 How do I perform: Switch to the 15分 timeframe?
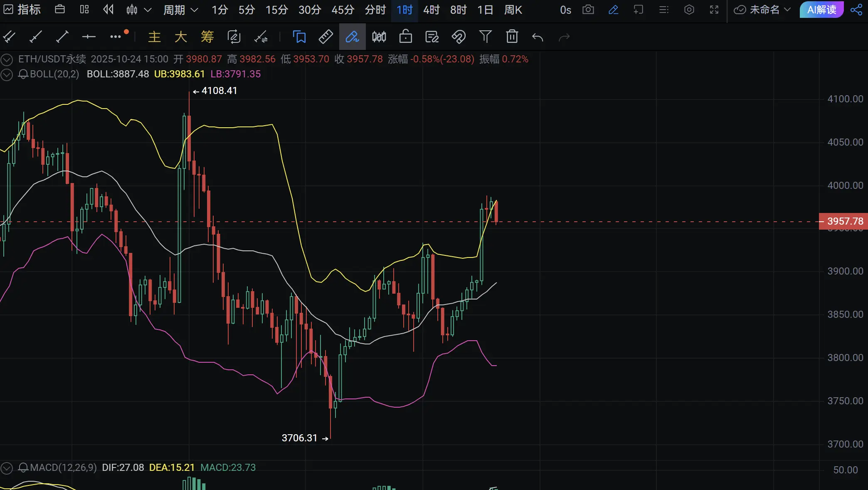tap(276, 10)
